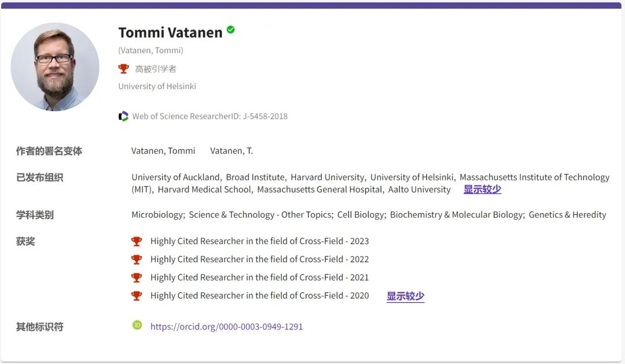Click Genetics & Heredity subject category
625x364 pixels.
click(567, 215)
